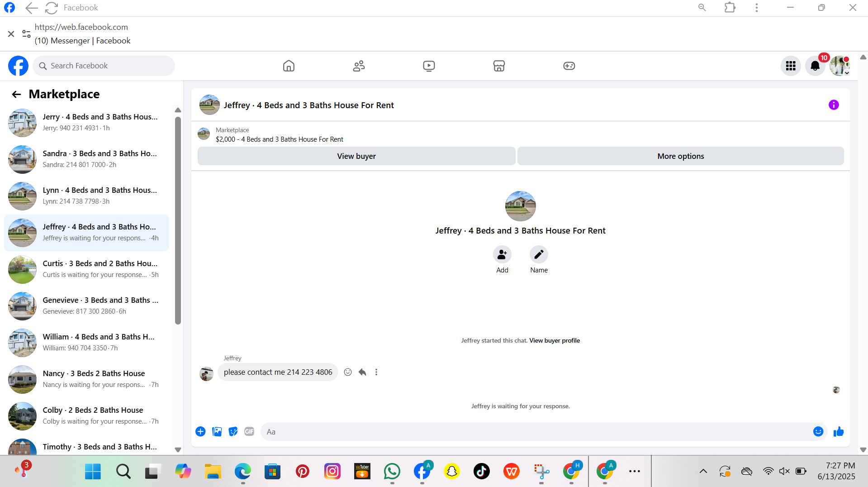Open Windows Start button
This screenshot has height=487, width=868.
93,472
